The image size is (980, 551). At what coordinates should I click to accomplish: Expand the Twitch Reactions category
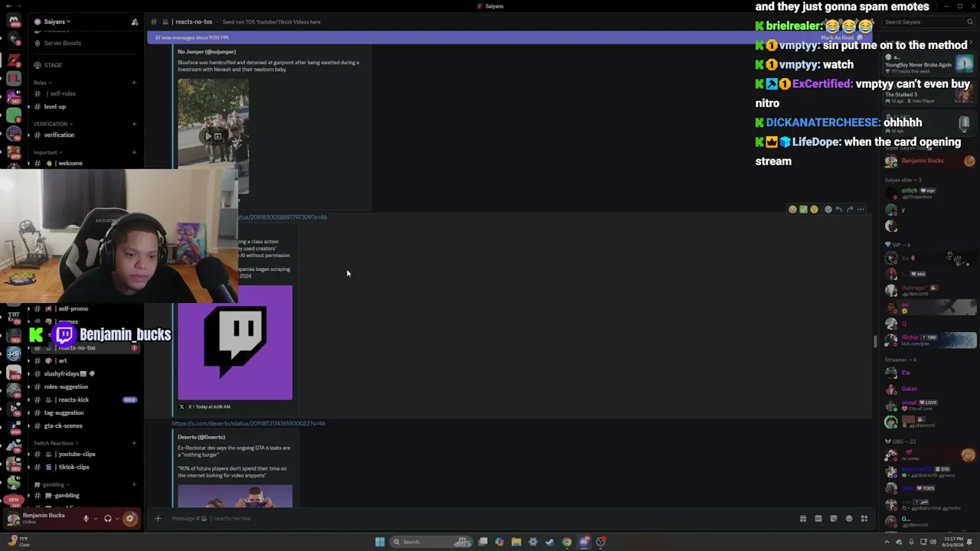pos(55,443)
